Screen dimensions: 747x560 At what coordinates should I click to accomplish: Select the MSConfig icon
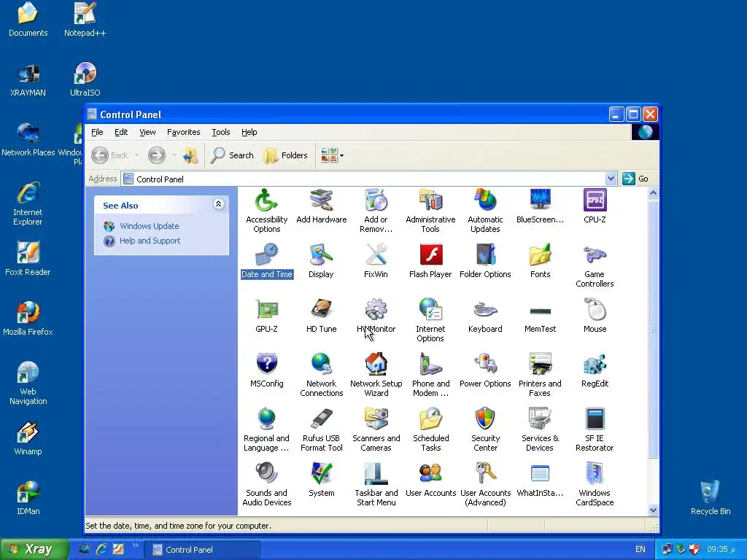pos(266,370)
